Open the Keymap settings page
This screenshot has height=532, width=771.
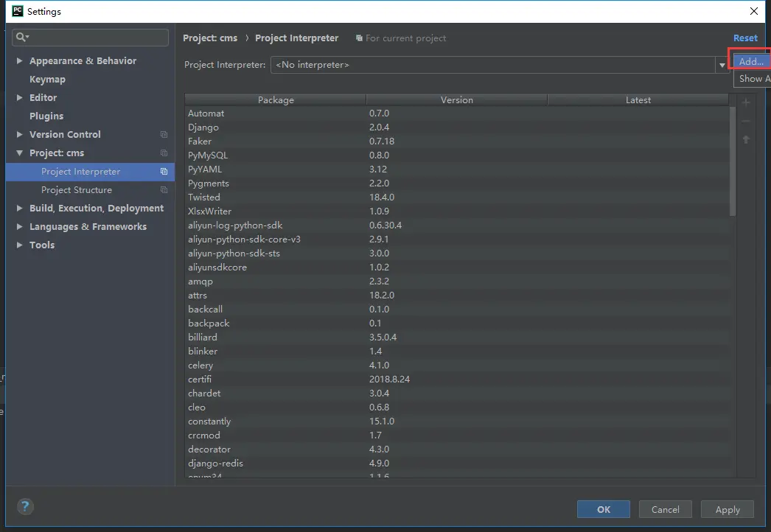click(x=47, y=79)
